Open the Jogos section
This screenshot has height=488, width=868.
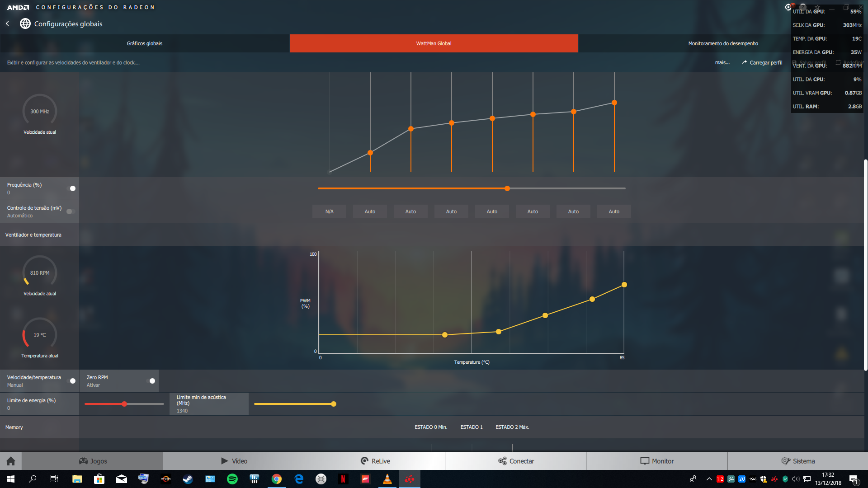93,461
